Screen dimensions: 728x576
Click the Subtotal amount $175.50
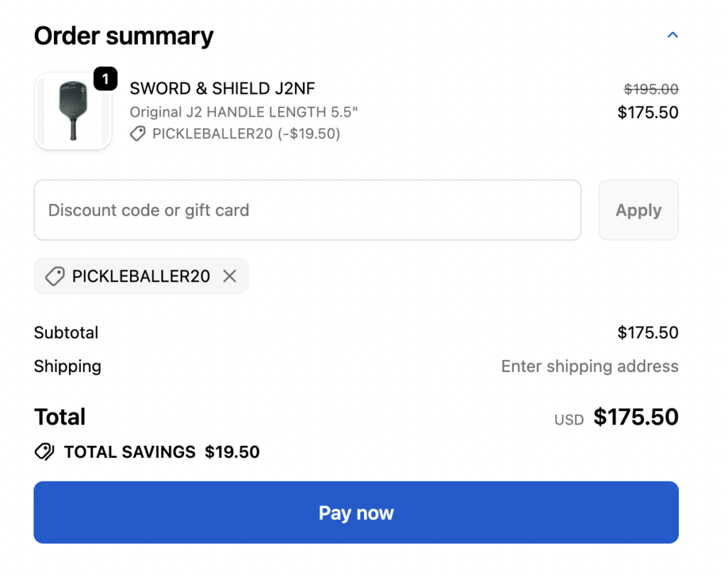[x=648, y=333]
